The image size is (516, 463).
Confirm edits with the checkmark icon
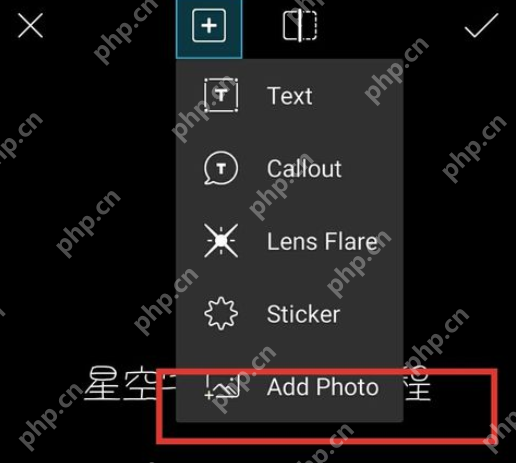coord(482,26)
